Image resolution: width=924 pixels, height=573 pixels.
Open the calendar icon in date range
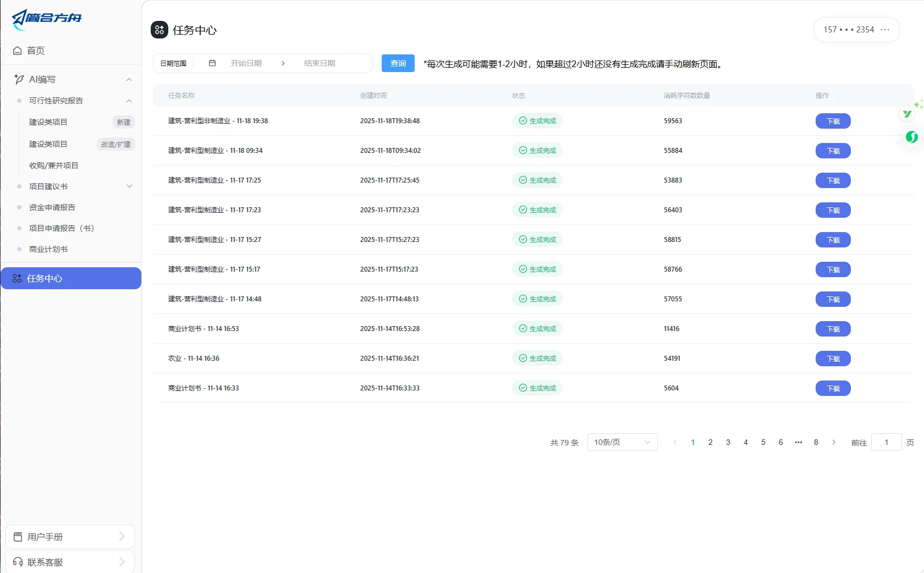pos(212,63)
